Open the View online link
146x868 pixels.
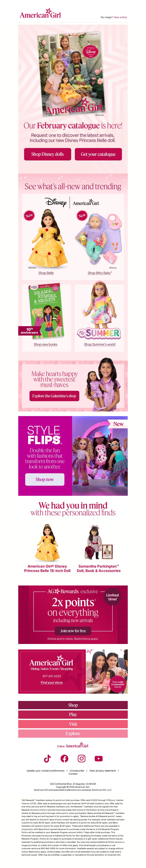point(120,17)
